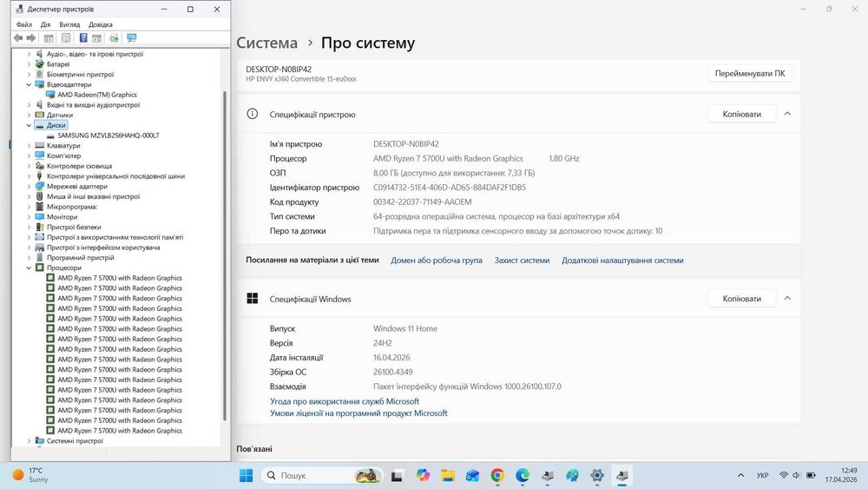
Task: Open the Вигляд menu
Action: pyautogui.click(x=69, y=24)
